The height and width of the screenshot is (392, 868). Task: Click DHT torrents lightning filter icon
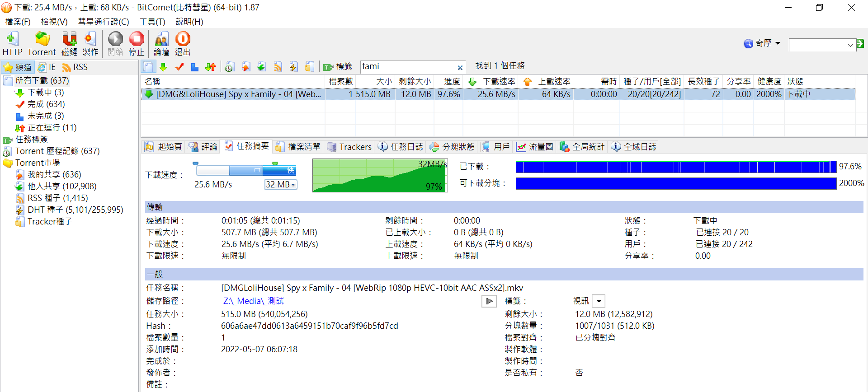coord(293,67)
